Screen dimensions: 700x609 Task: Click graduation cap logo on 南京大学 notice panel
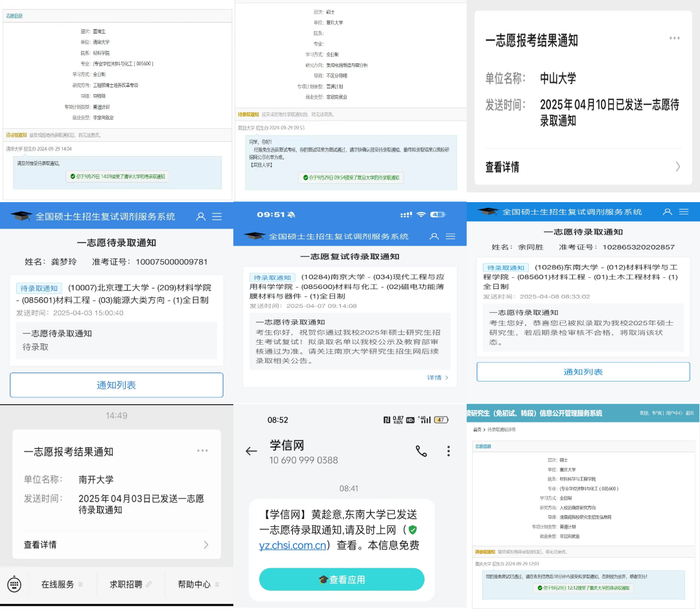pyautogui.click(x=254, y=236)
